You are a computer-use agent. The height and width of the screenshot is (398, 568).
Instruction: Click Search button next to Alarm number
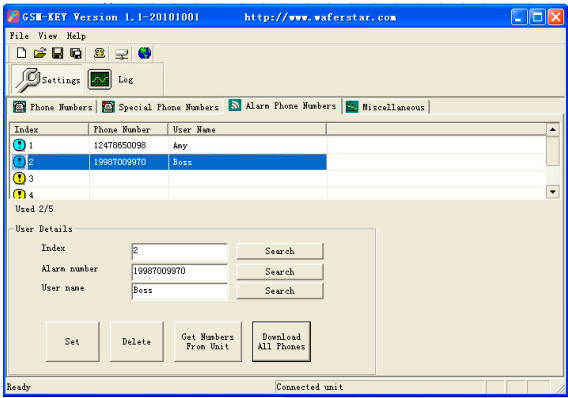[280, 271]
